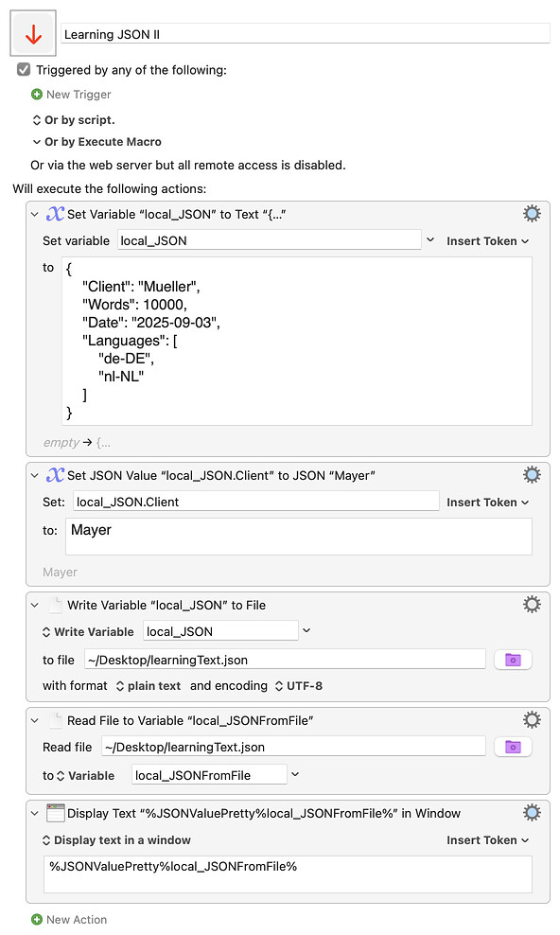
Task: Edit the variable field "local_JSONFromFile"
Action: (208, 775)
